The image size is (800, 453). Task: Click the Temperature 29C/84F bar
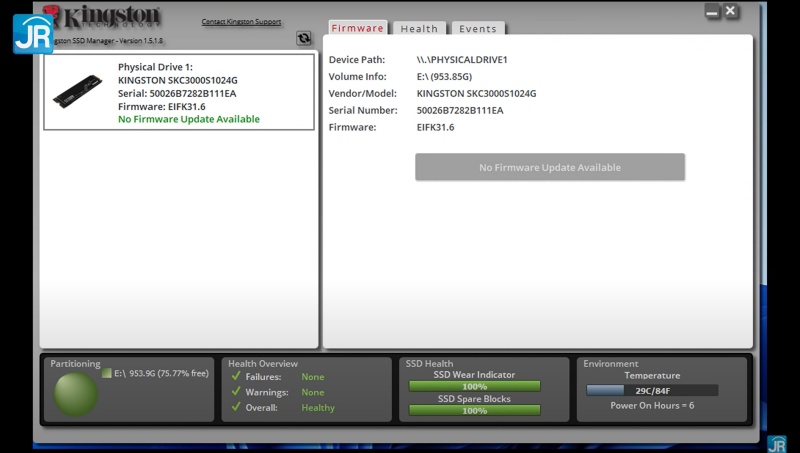point(652,391)
